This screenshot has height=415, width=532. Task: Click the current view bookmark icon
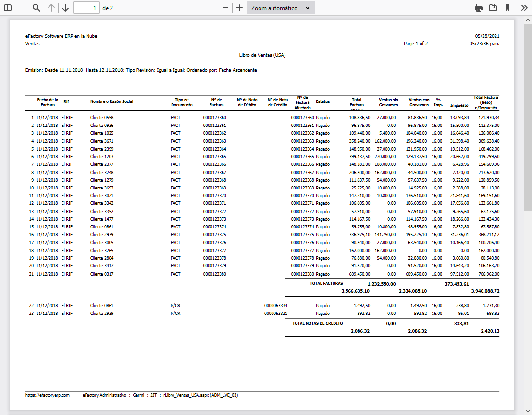(507, 8)
